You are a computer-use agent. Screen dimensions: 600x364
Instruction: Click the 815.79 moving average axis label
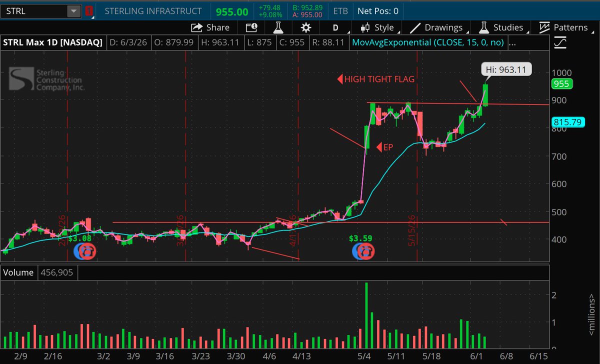(568, 122)
